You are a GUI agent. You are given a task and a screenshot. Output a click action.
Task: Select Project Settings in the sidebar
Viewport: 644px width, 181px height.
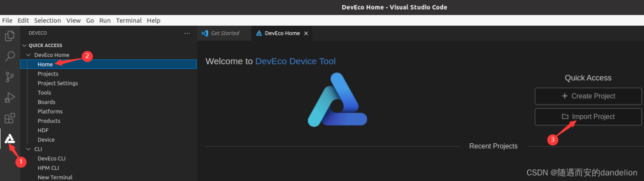pyautogui.click(x=58, y=83)
